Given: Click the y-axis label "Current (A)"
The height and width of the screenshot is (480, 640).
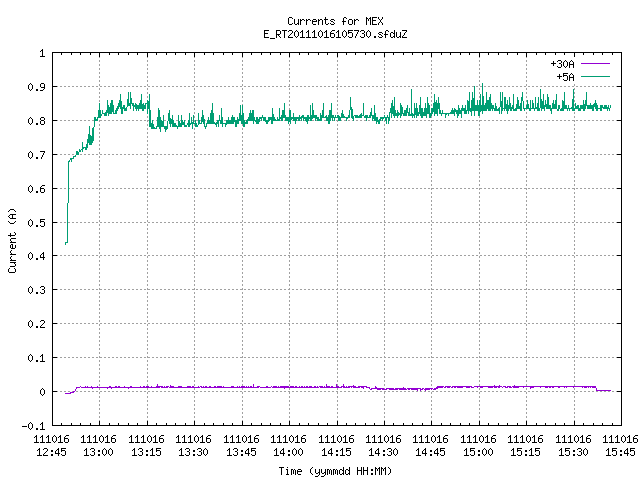Looking at the screenshot, I should point(13,241).
